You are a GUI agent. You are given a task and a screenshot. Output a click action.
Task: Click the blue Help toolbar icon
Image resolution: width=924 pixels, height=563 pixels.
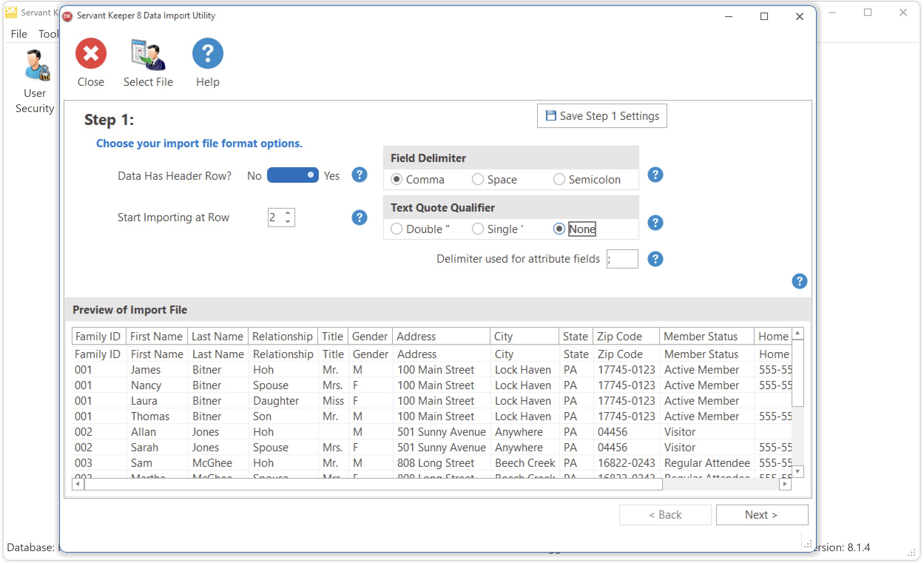208,54
